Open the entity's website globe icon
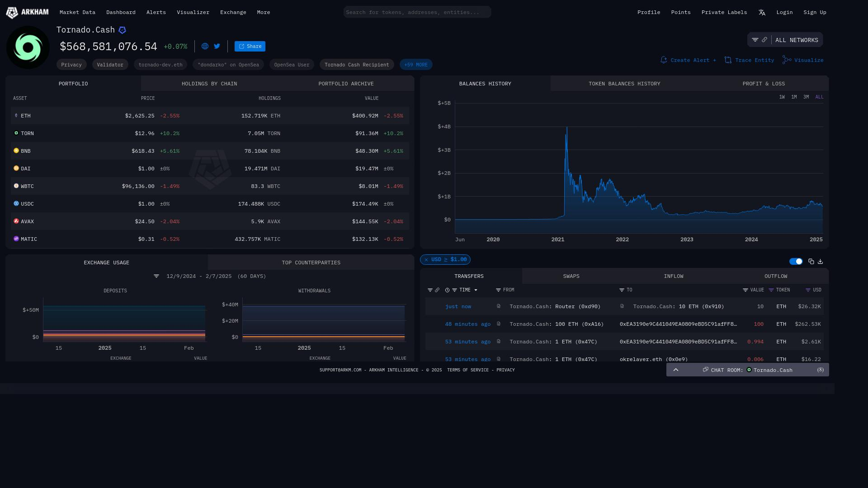 [205, 46]
